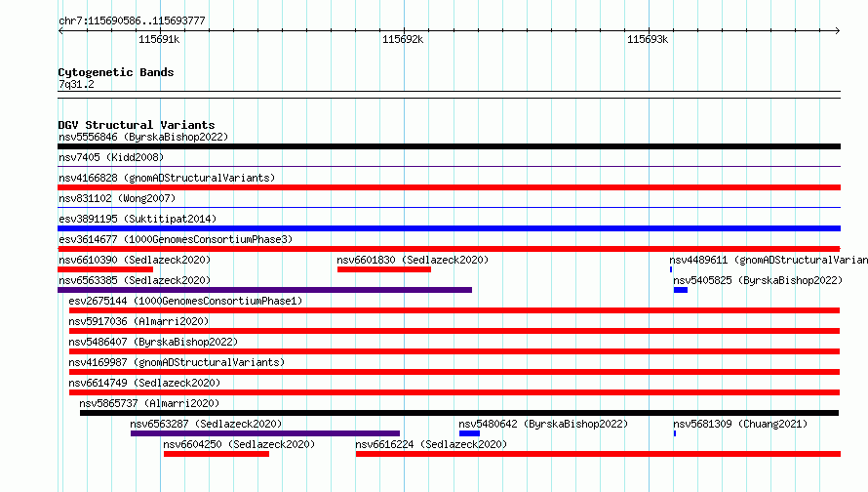Select the small blue nsv5480642 bar

[469, 433]
